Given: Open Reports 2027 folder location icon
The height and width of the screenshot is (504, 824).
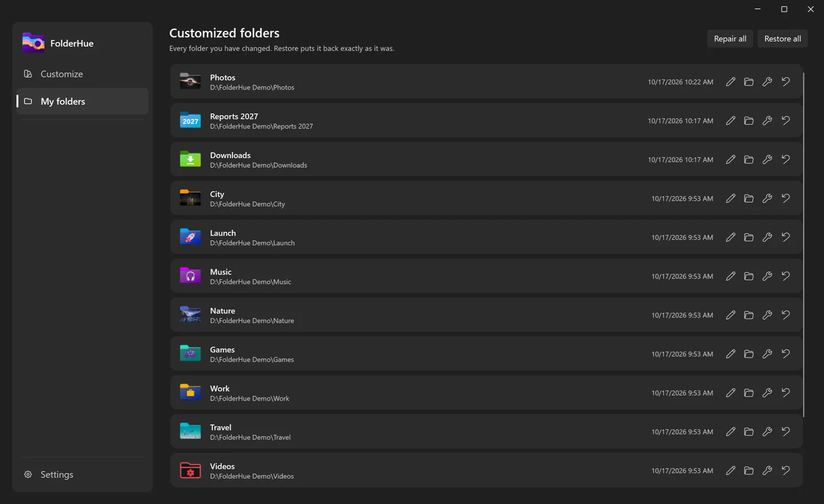Looking at the screenshot, I should tap(748, 121).
